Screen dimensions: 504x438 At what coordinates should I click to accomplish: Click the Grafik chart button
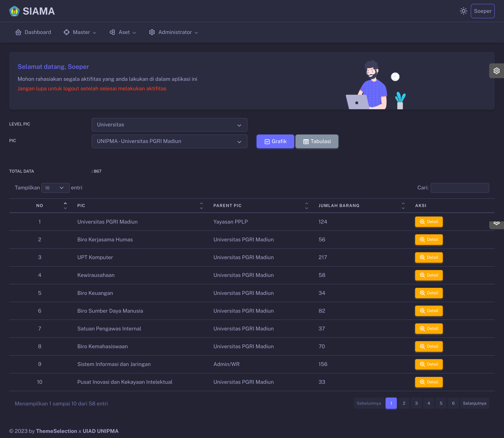pyautogui.click(x=275, y=142)
